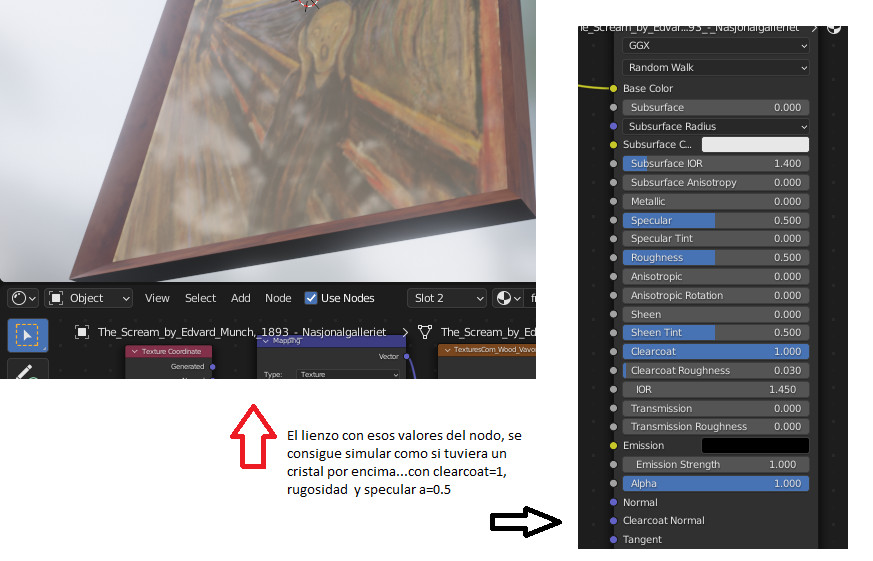Viewport: 873px width, 561px height.
Task: Collapse the Texture Coordinate node
Action: click(x=134, y=351)
